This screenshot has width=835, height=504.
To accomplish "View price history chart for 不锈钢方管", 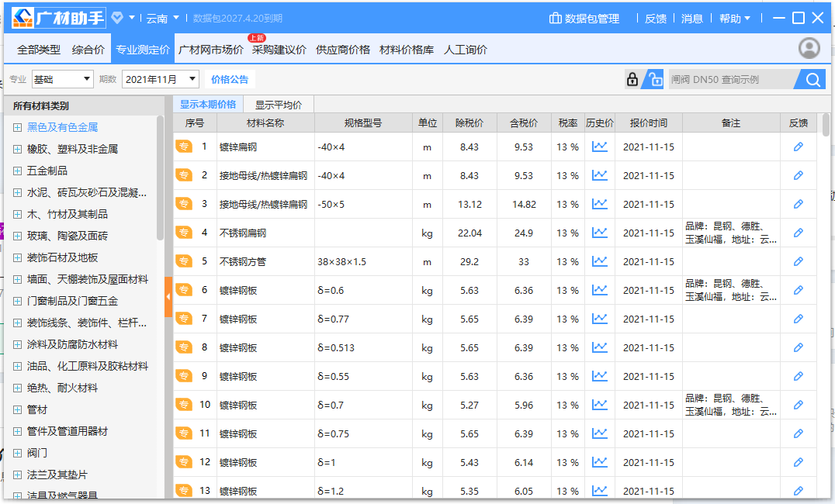I will [600, 261].
